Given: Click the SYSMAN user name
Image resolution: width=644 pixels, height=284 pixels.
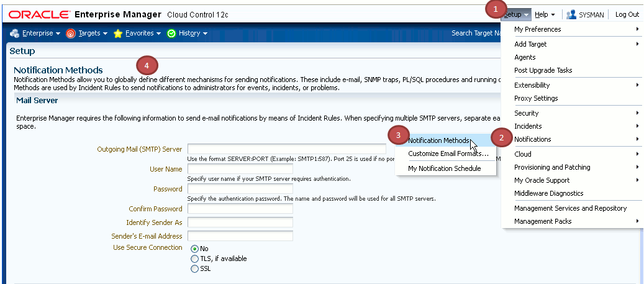Looking at the screenshot, I should pos(591,15).
